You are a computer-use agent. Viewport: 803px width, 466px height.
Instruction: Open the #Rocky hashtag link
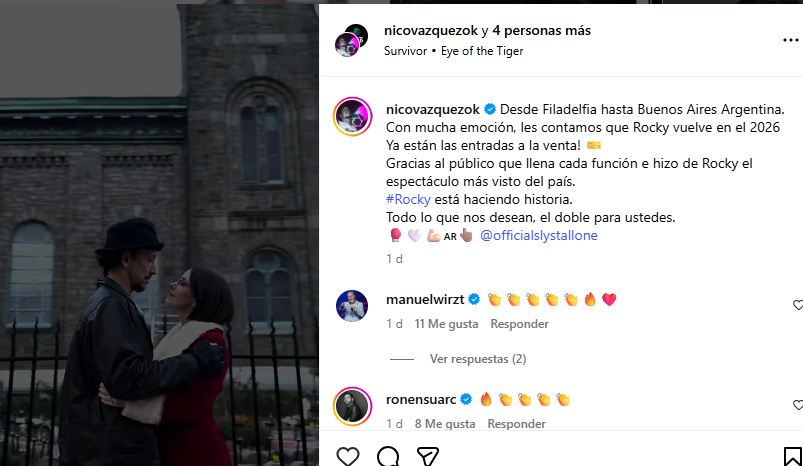click(x=408, y=199)
